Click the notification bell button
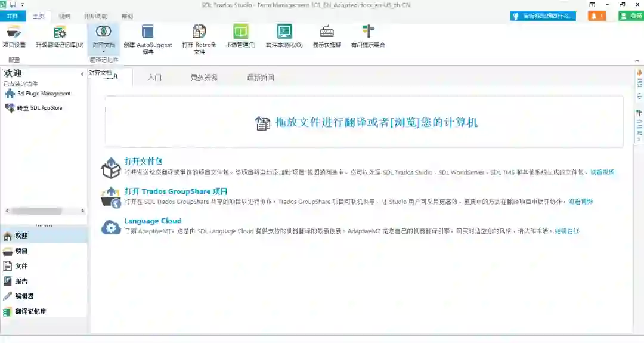 pos(597,16)
